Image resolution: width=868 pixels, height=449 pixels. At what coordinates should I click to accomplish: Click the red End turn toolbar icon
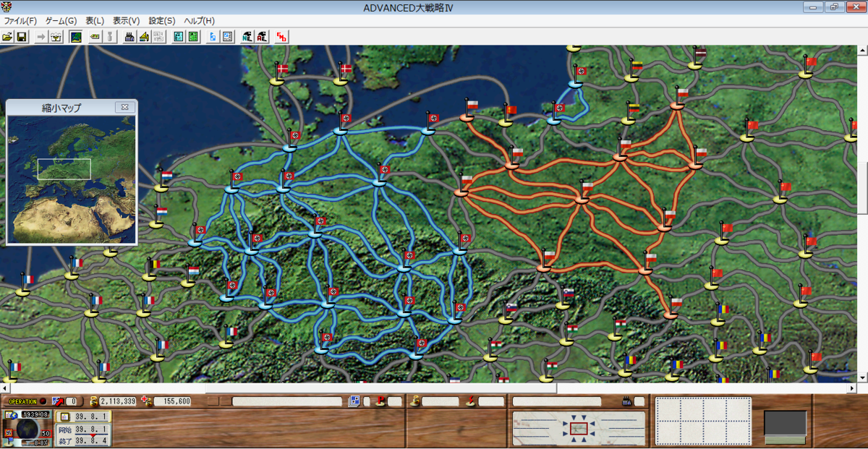282,36
